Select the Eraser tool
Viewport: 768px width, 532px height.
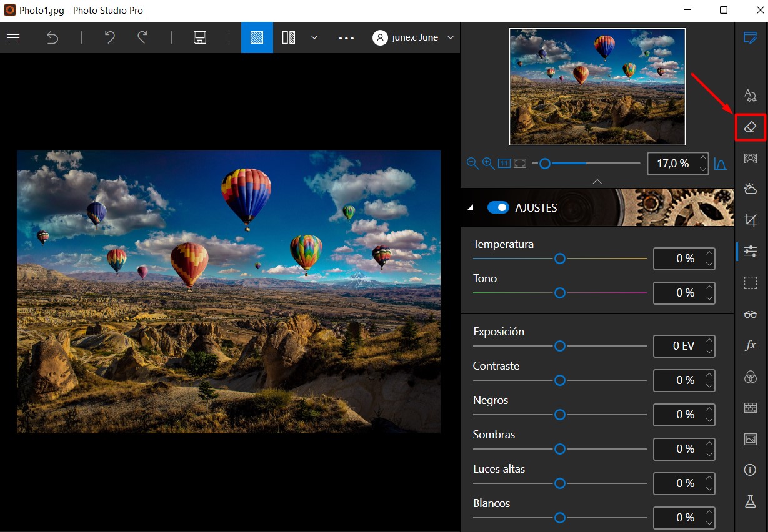coord(751,127)
